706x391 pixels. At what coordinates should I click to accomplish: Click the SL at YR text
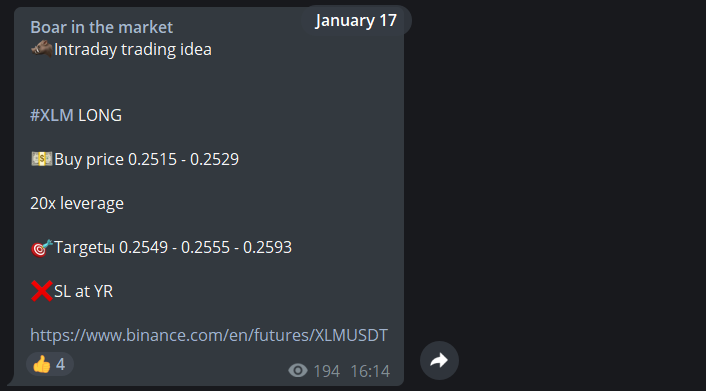tap(83, 291)
